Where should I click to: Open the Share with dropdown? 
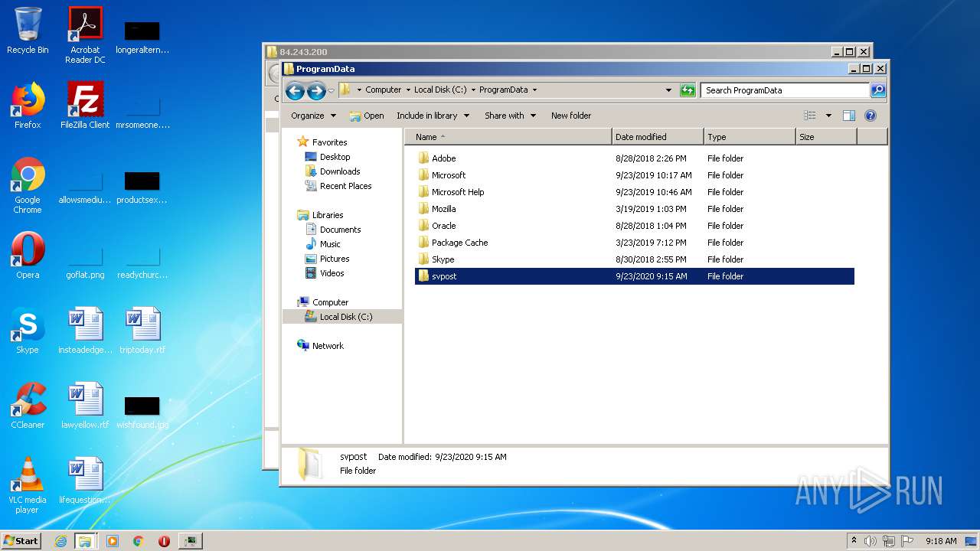[510, 116]
